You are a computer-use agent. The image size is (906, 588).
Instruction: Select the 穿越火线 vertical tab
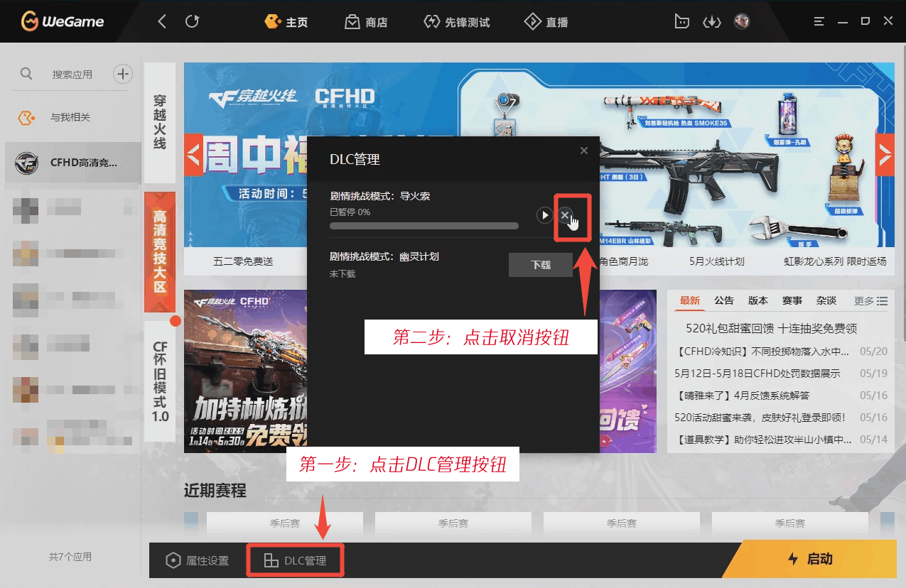160,122
